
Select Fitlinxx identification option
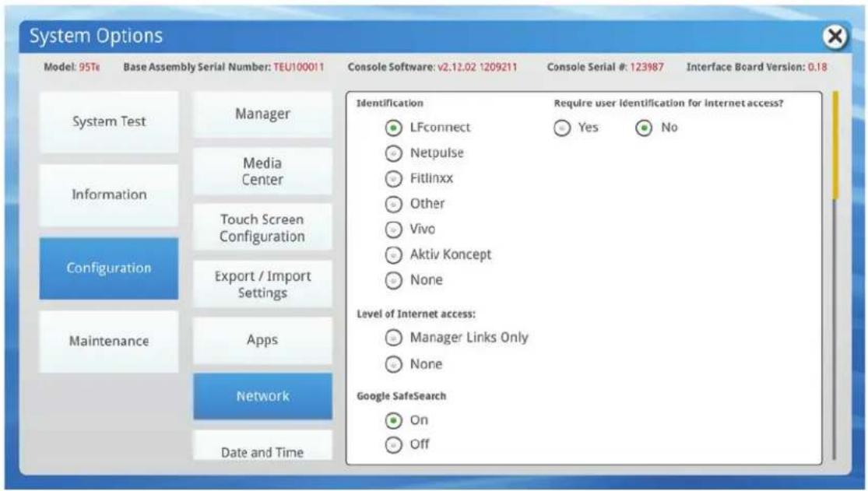tap(394, 179)
